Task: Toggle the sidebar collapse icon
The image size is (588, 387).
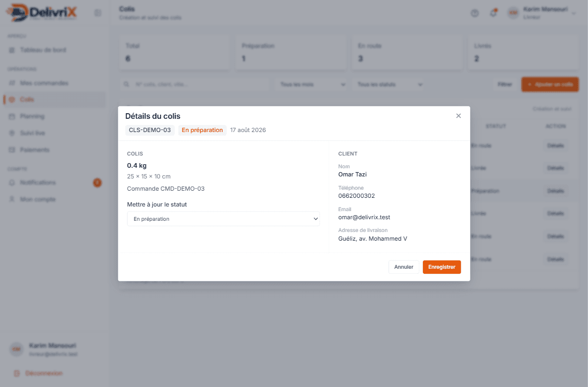Action: [x=98, y=13]
